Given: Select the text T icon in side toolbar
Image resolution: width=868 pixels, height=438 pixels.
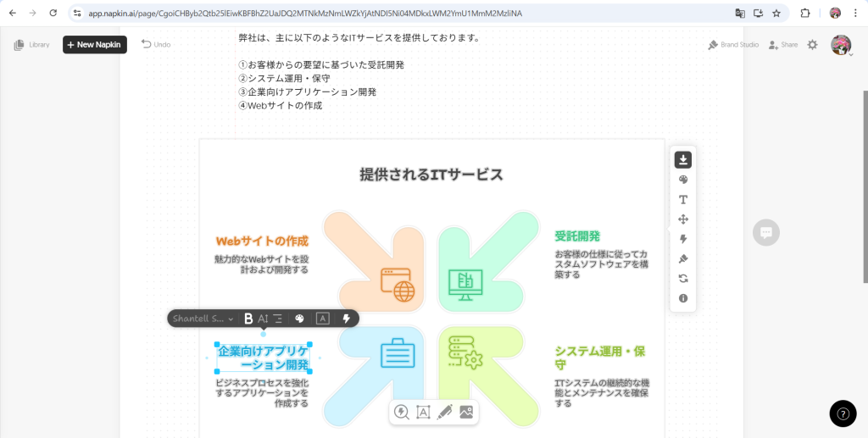Looking at the screenshot, I should [x=683, y=199].
